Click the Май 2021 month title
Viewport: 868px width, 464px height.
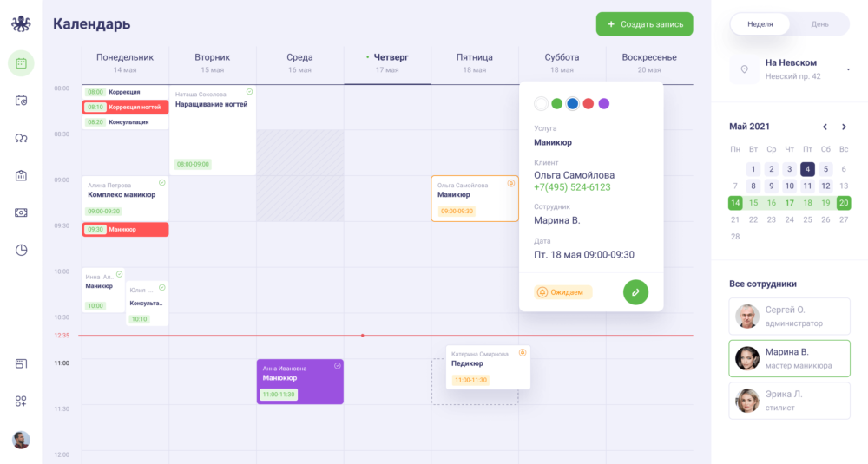[x=750, y=127]
